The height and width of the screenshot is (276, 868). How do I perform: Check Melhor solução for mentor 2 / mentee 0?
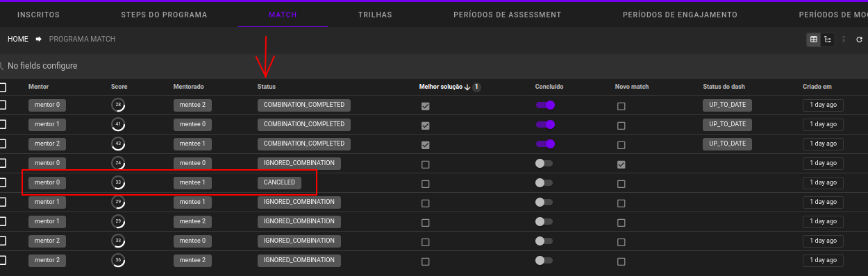[x=426, y=242]
